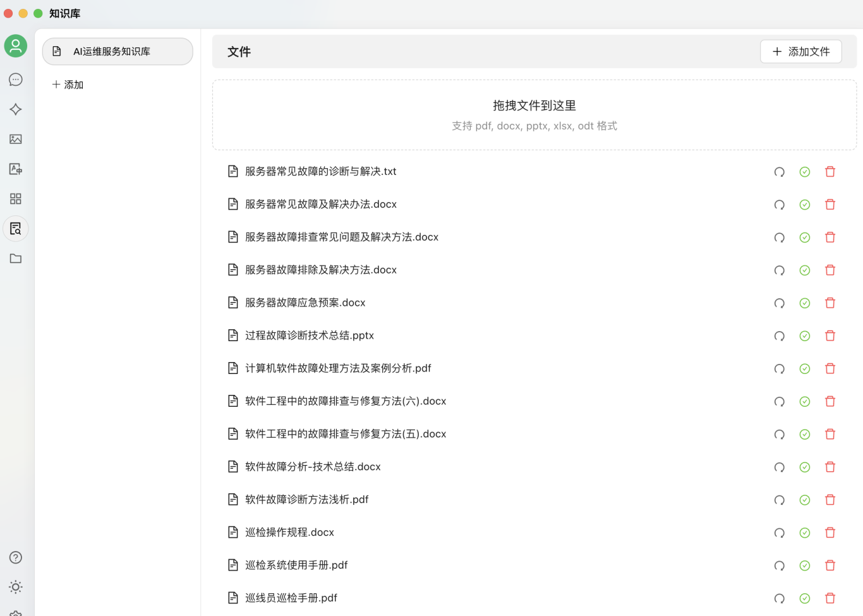This screenshot has height=616, width=863.
Task: Click the 添加文件 button
Action: point(800,52)
